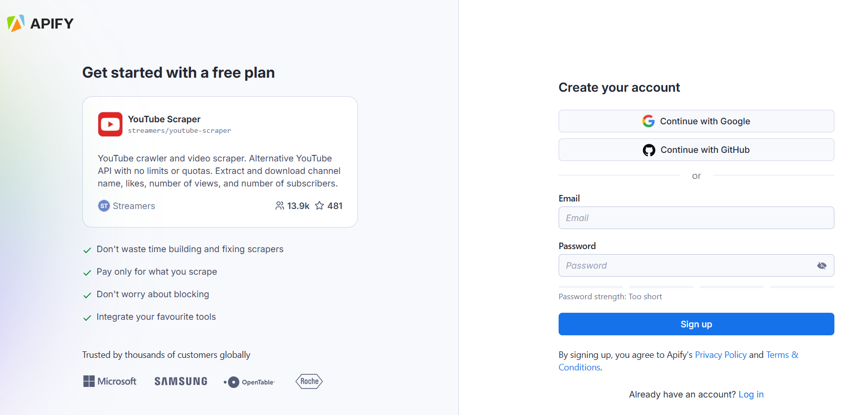This screenshot has width=868, height=415.
Task: Select Continue with GitHub
Action: pyautogui.click(x=696, y=149)
